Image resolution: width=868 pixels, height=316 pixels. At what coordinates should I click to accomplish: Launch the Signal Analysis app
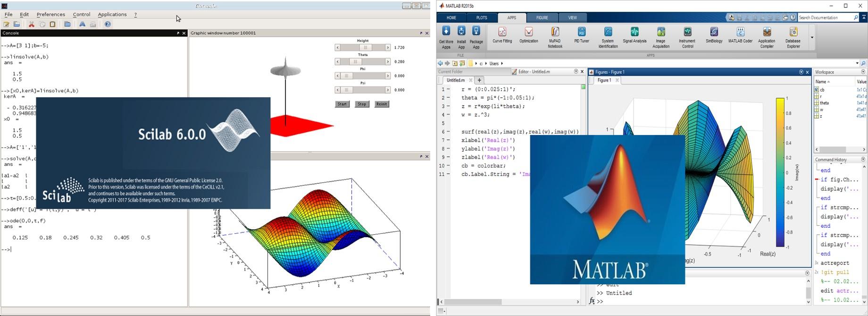point(634,35)
